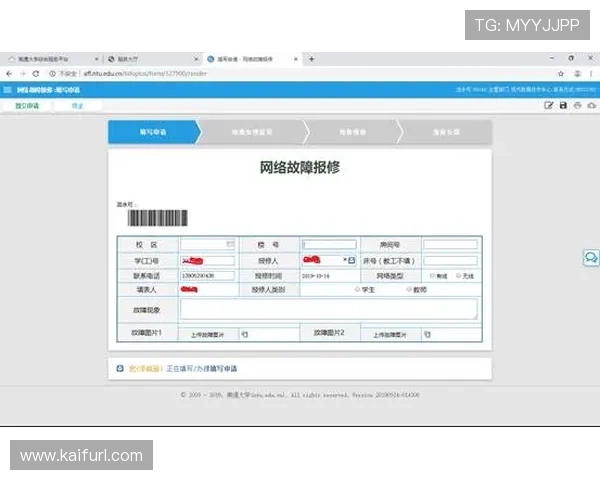Click the clip icon next to 故障图片1 upload

pos(245,335)
